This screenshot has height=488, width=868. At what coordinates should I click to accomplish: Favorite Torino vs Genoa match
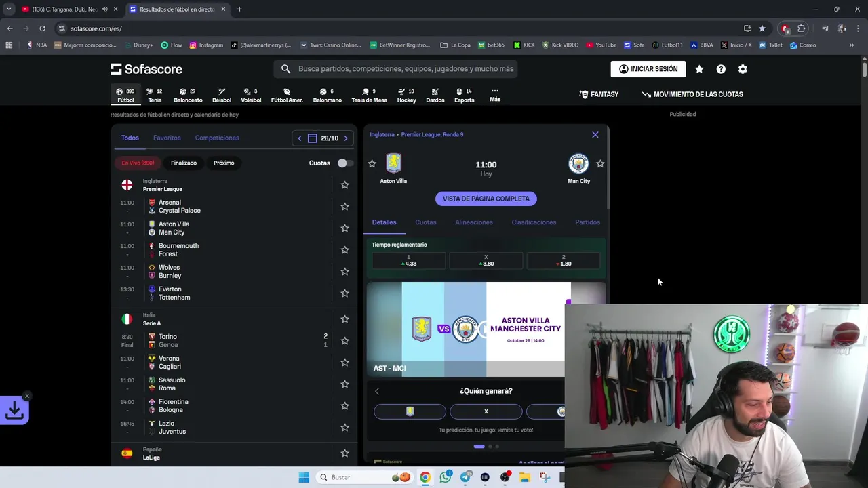coord(344,341)
